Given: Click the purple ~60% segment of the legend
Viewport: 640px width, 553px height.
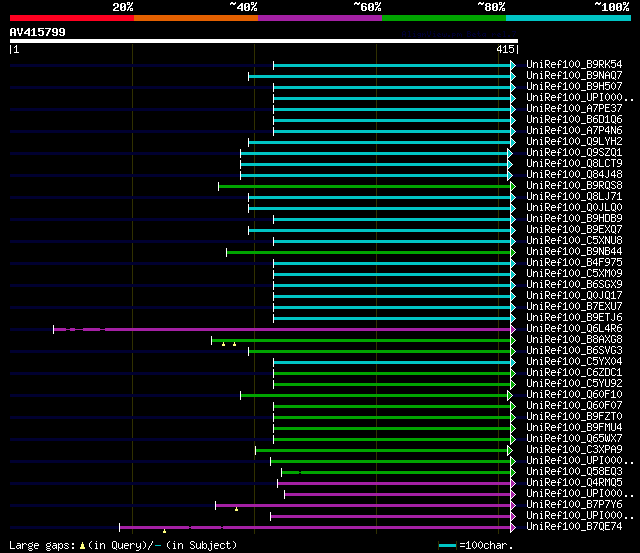Looking at the screenshot, I should (320, 18).
